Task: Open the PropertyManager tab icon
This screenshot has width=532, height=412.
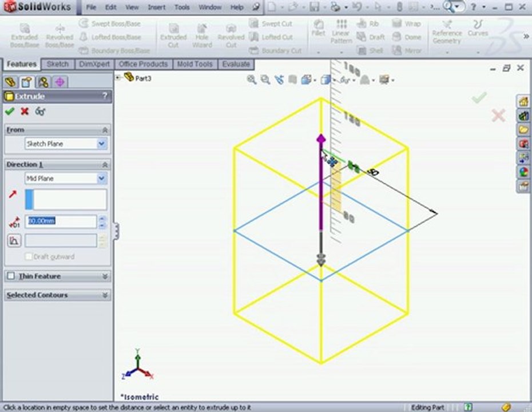Action: pyautogui.click(x=27, y=82)
